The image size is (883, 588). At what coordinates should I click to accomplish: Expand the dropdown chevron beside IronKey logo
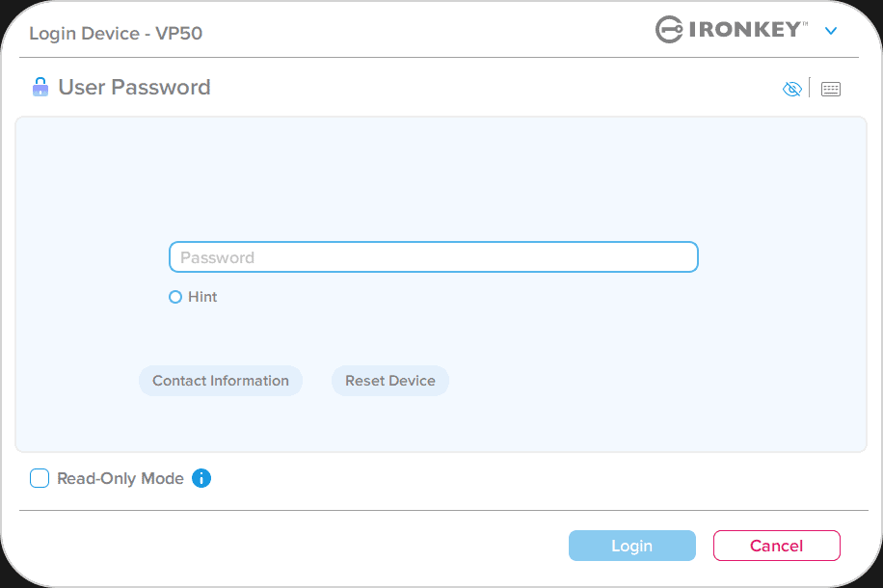831,31
